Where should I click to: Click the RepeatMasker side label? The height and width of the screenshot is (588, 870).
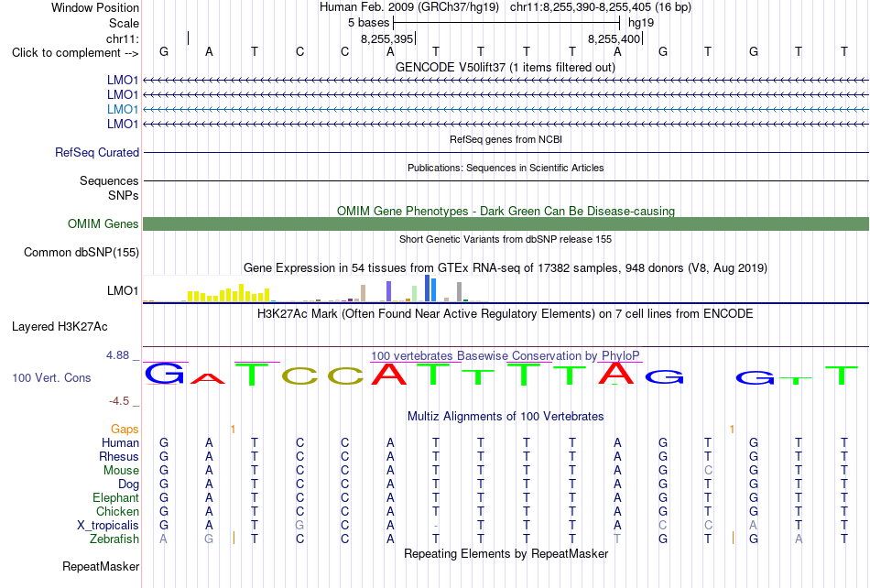click(x=101, y=566)
